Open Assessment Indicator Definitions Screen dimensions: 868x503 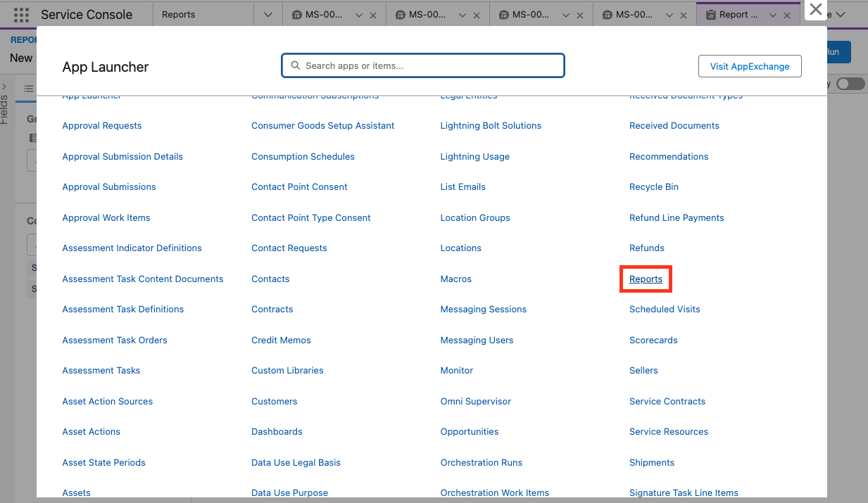(132, 248)
